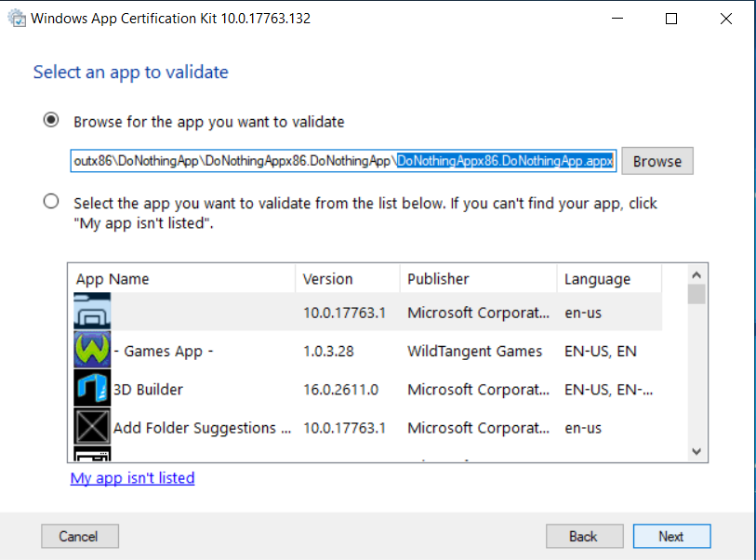The height and width of the screenshot is (560, 756).
Task: Select 'Select the app from the list' radio button
Action: coord(51,201)
